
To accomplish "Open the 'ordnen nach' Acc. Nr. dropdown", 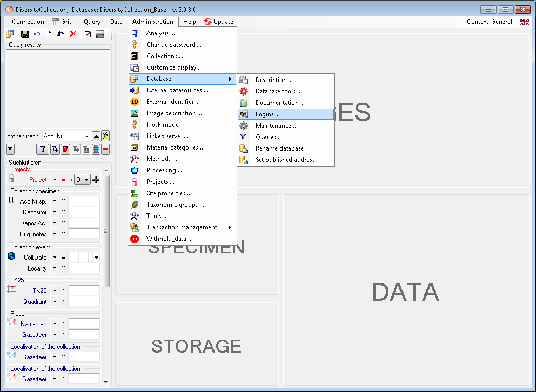I will coord(86,136).
